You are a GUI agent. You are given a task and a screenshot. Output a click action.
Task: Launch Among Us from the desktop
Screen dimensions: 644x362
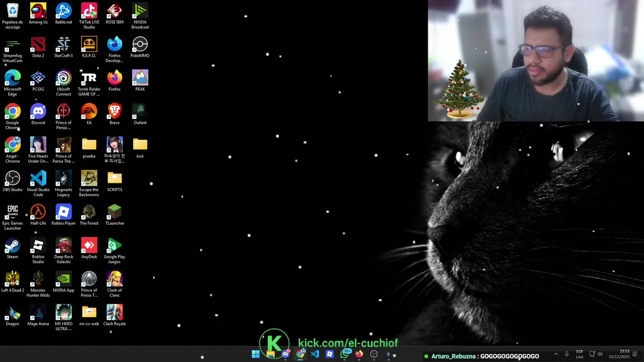coord(38,14)
